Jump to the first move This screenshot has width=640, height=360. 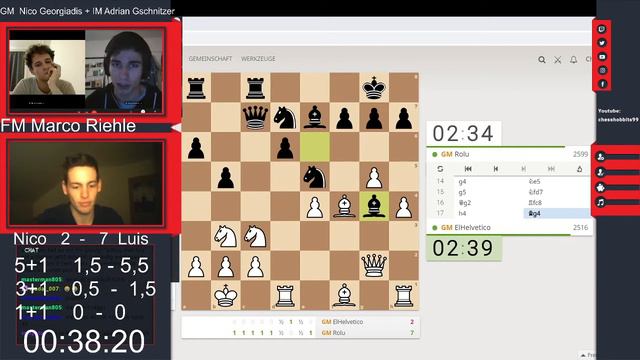(x=468, y=169)
